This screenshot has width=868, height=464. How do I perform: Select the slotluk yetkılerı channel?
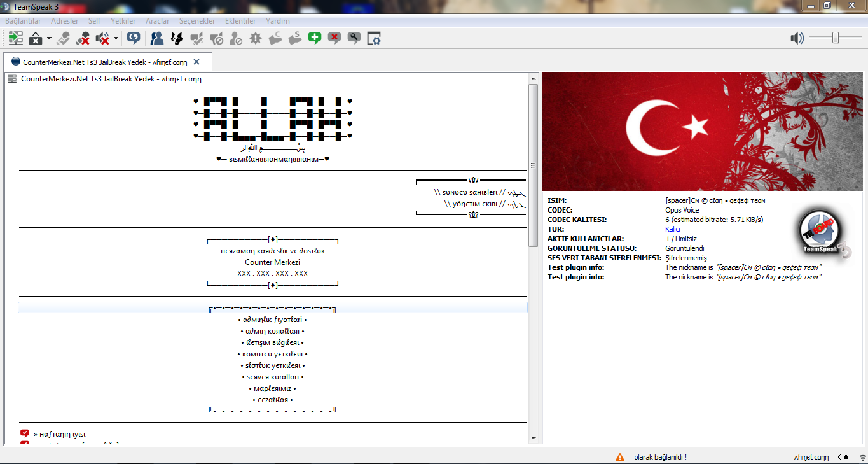click(x=273, y=365)
